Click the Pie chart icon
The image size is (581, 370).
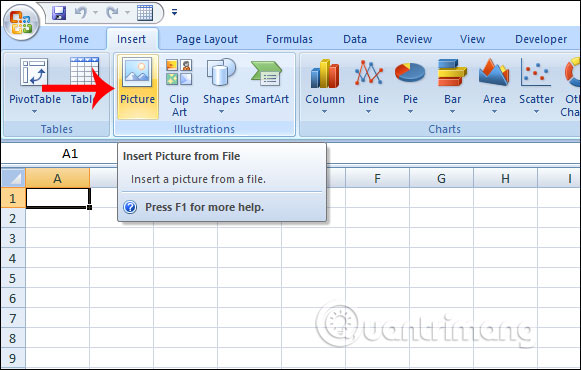point(410,73)
